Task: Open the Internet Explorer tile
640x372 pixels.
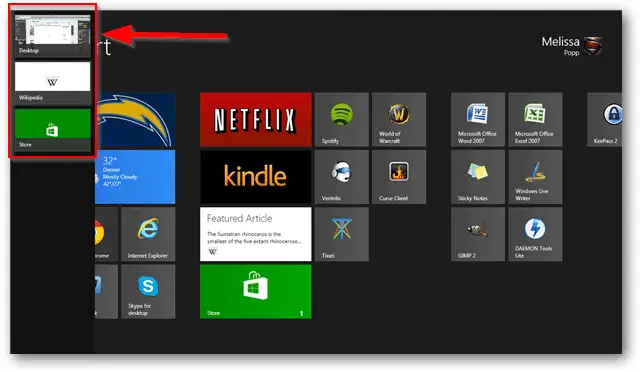Action: pyautogui.click(x=148, y=234)
